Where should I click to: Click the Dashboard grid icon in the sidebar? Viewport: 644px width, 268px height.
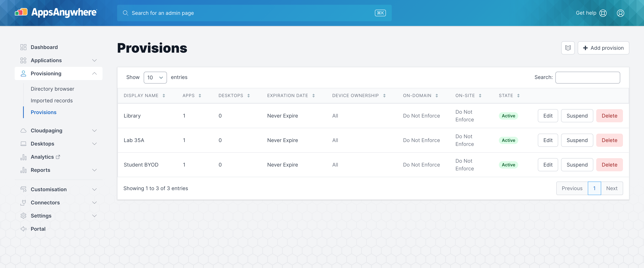[23, 47]
